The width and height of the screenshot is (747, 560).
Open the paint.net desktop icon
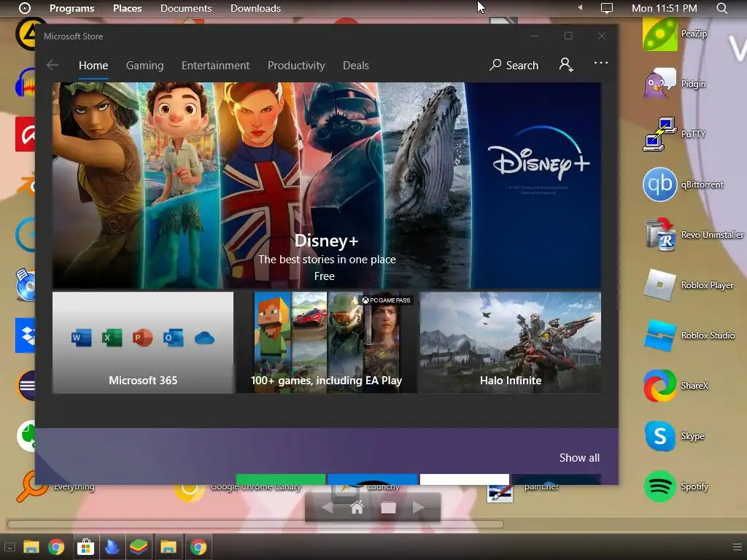tap(499, 493)
